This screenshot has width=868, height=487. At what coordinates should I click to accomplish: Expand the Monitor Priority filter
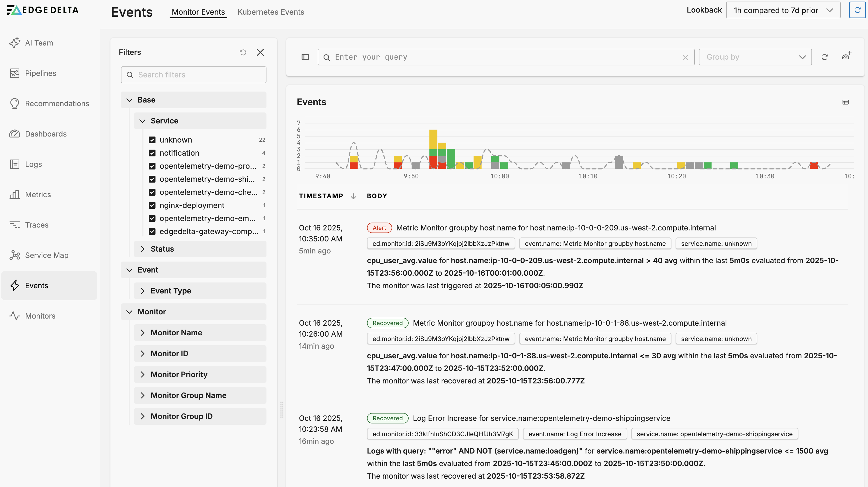coord(179,374)
